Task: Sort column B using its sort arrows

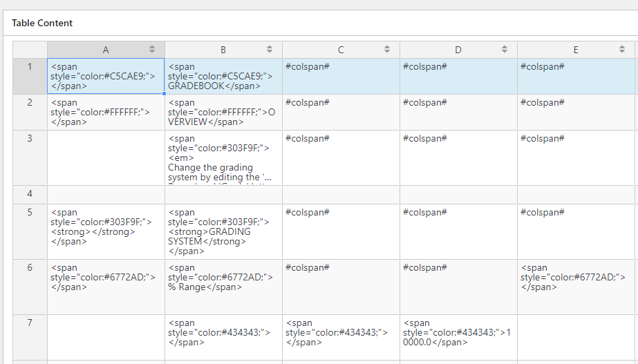Action: point(270,49)
